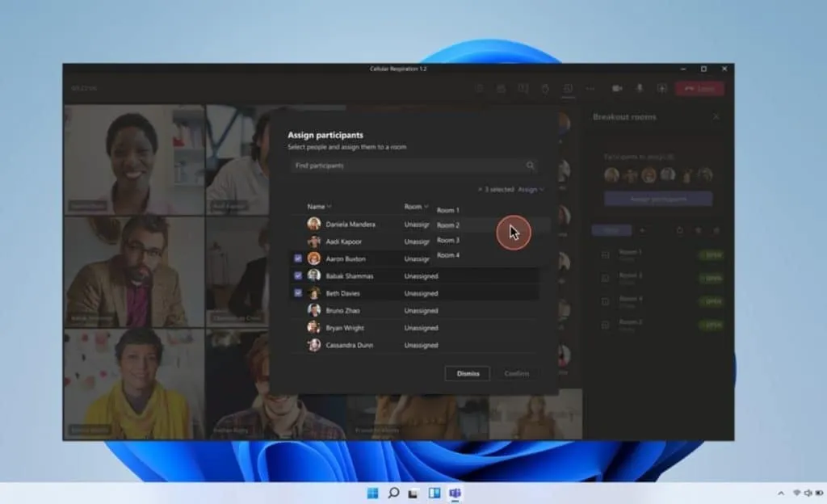Mute the microphone
827x504 pixels.
pyautogui.click(x=639, y=88)
